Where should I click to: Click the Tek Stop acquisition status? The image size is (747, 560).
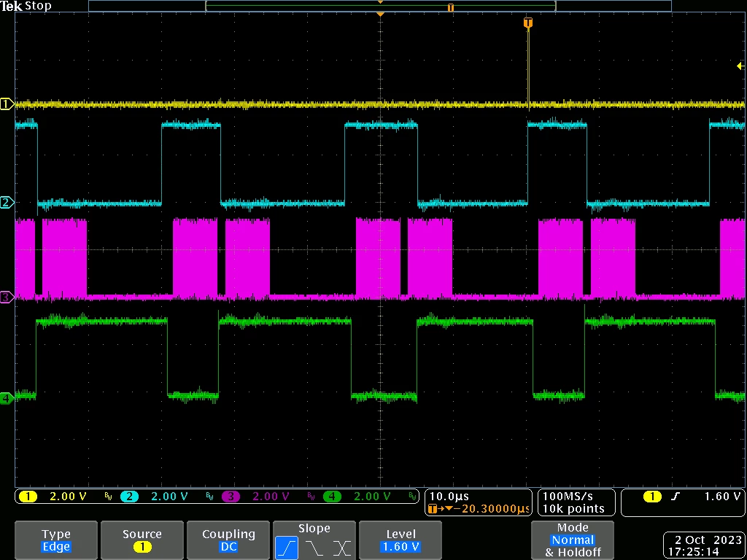pos(26,6)
